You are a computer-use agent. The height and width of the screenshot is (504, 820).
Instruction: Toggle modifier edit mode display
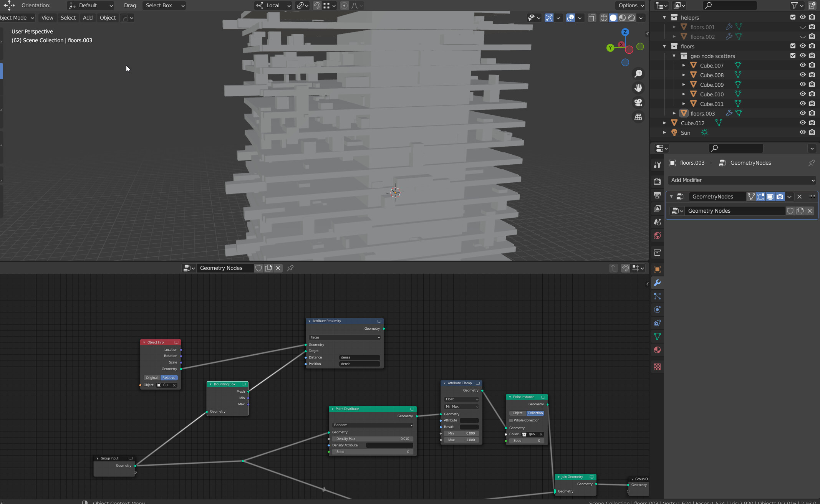pos(760,197)
